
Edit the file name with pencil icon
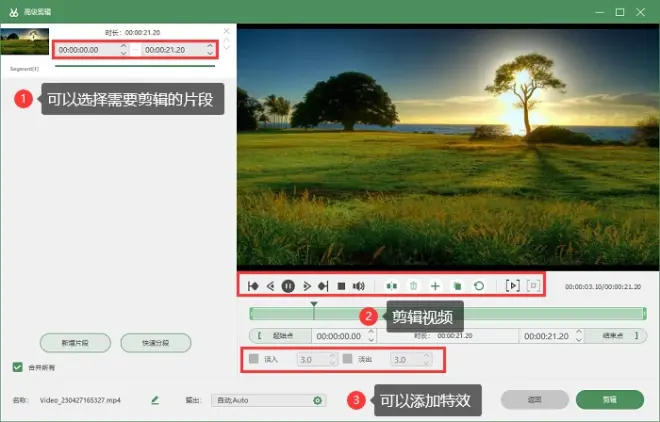155,400
